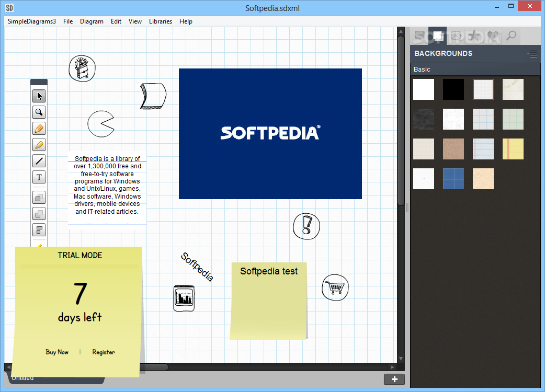This screenshot has height=392, width=545.
Task: Choose the brown cardboard background
Action: click(453, 149)
